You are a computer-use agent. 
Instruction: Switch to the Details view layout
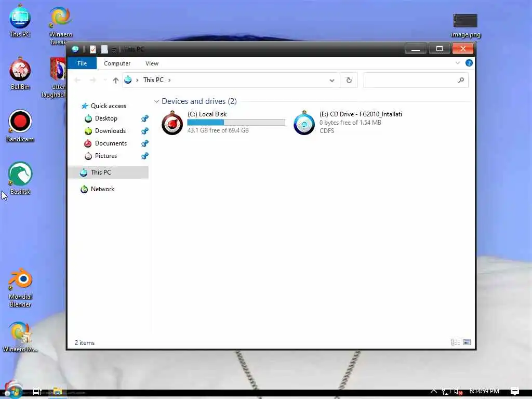pos(455,342)
